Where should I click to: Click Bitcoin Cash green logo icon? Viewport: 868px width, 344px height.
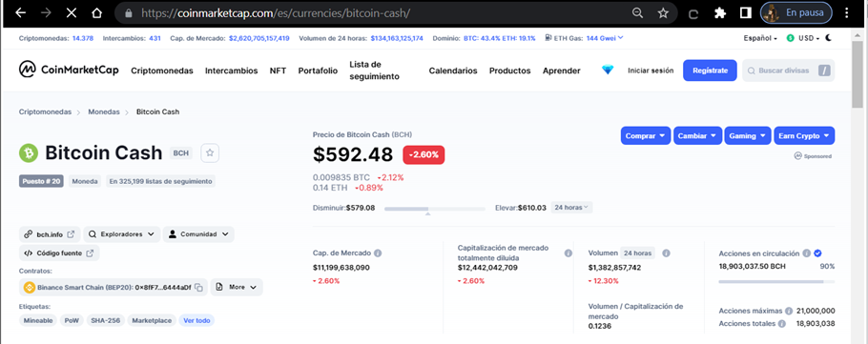[29, 153]
